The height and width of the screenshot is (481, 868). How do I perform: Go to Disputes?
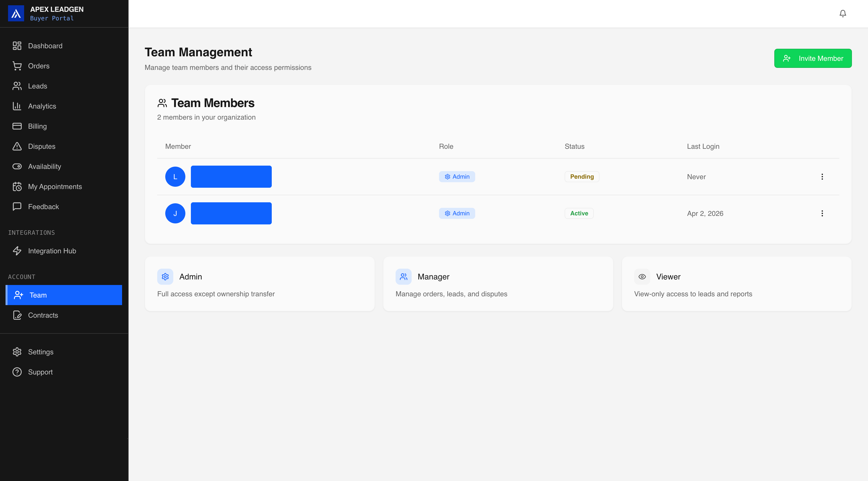[x=64, y=146]
